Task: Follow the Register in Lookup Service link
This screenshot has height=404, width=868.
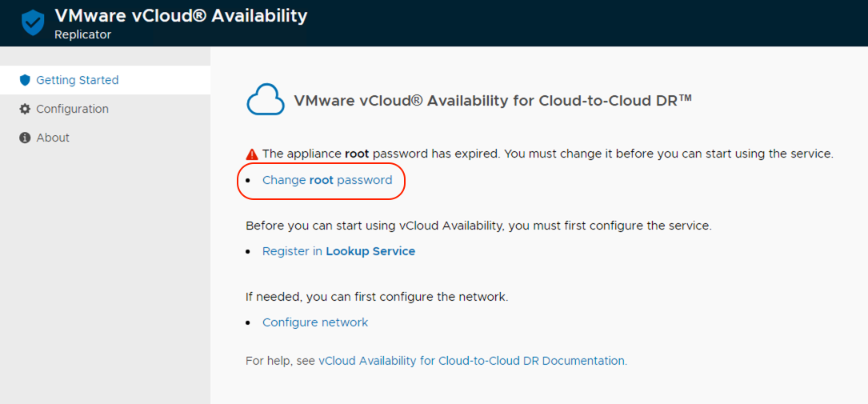Action: (338, 251)
